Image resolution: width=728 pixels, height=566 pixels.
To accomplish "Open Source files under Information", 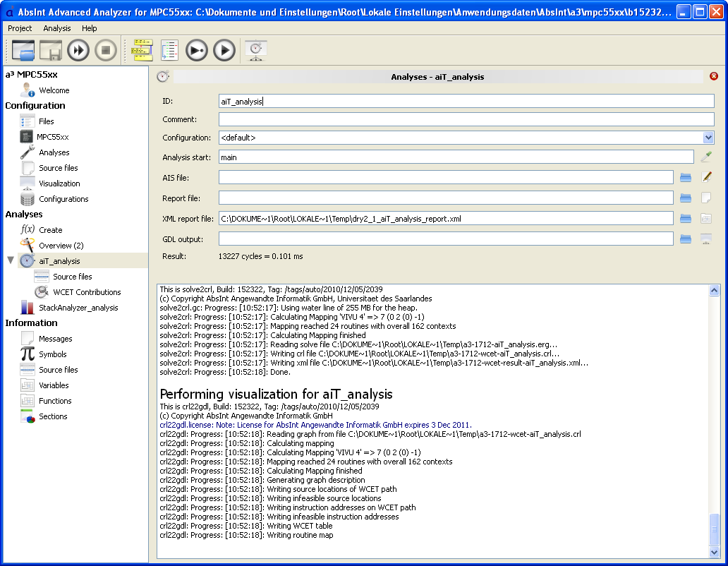I will click(x=58, y=370).
